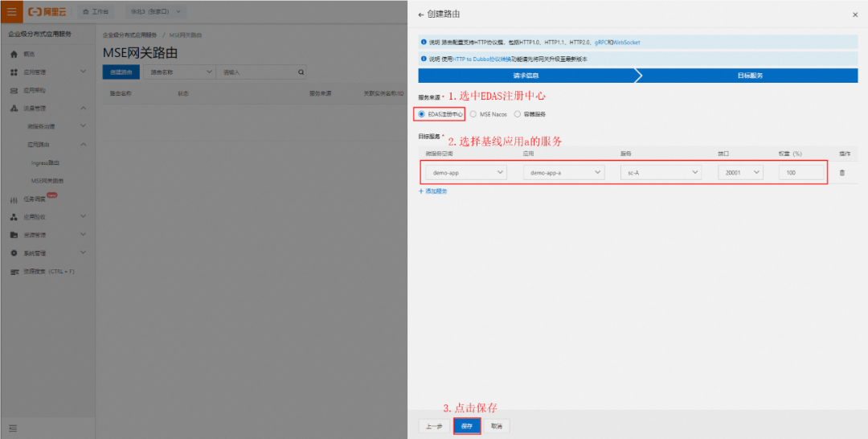Open Ingress路由 in the sidebar
Image resolution: width=868 pixels, height=439 pixels.
[x=45, y=162]
